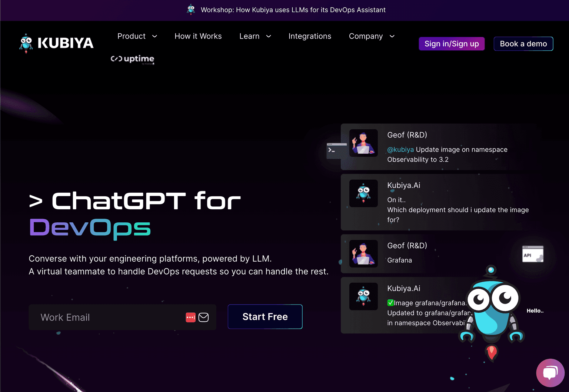Click Kubiya.Ai avatar on the Image grafana message

(x=363, y=296)
